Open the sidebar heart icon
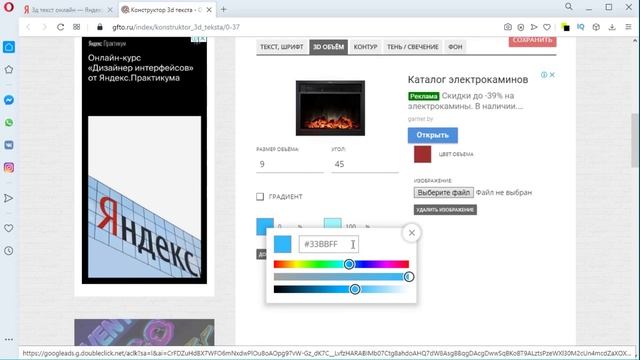This screenshot has width=640, height=360. 9,228
